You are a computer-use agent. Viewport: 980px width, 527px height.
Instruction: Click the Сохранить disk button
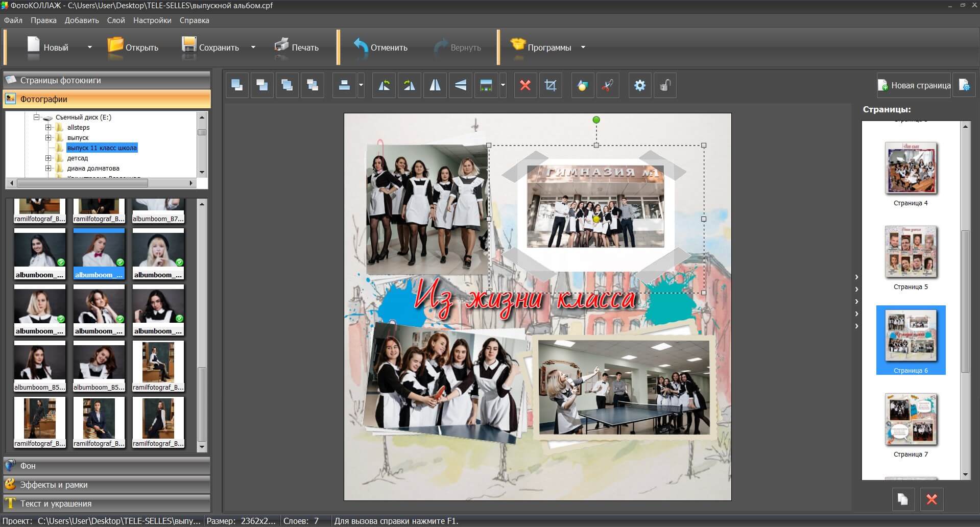coord(210,47)
